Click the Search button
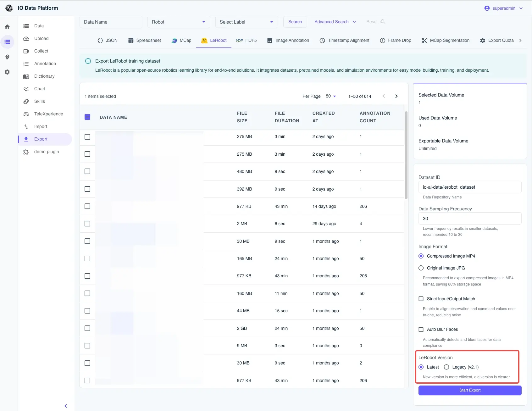The height and width of the screenshot is (411, 532). [295, 22]
